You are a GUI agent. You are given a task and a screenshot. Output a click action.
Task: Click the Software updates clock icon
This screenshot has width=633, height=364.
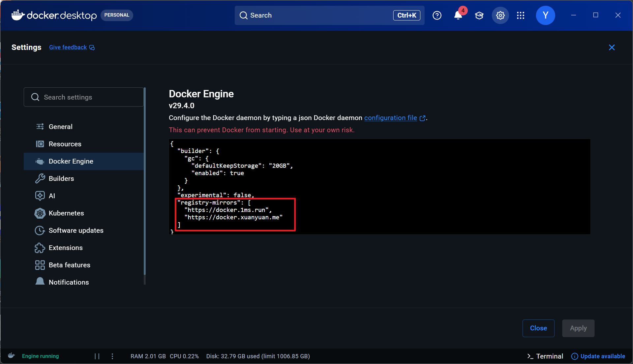tap(40, 230)
